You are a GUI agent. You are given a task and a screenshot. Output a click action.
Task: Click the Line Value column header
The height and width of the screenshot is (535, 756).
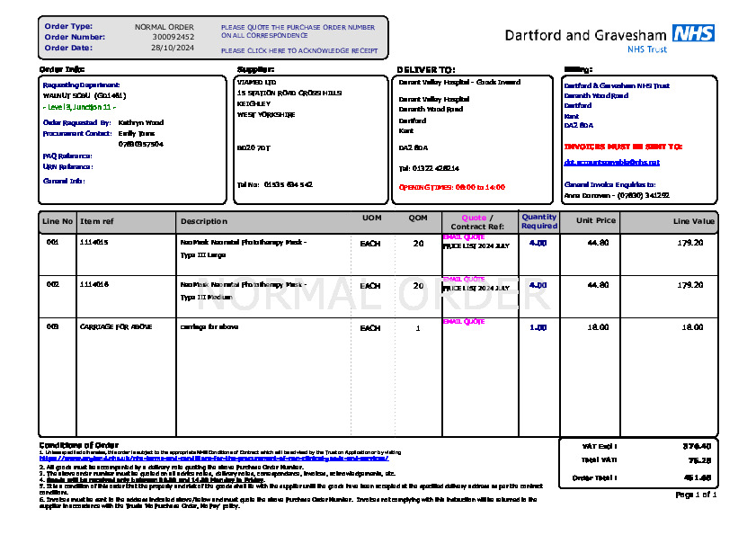694,221
